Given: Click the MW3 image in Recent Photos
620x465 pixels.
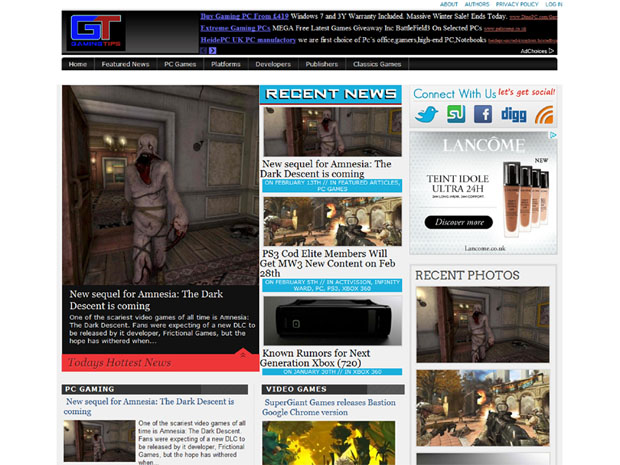Looking at the screenshot, I should pos(482,408).
